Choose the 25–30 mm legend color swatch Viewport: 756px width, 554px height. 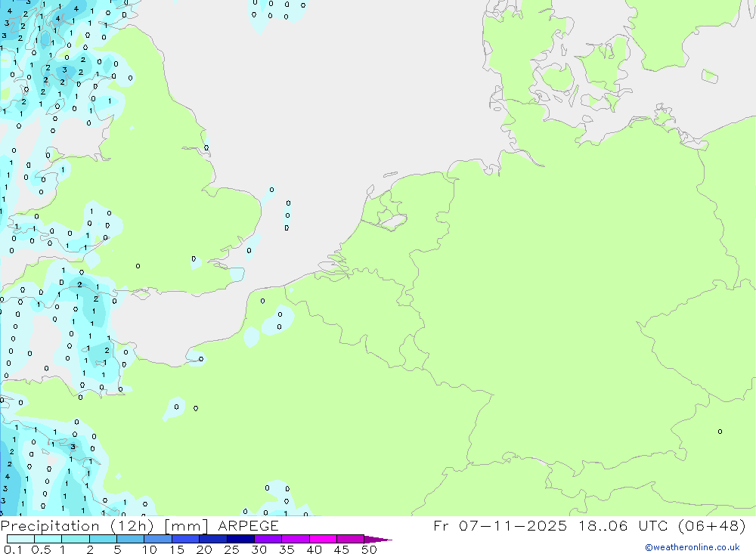click(240, 539)
